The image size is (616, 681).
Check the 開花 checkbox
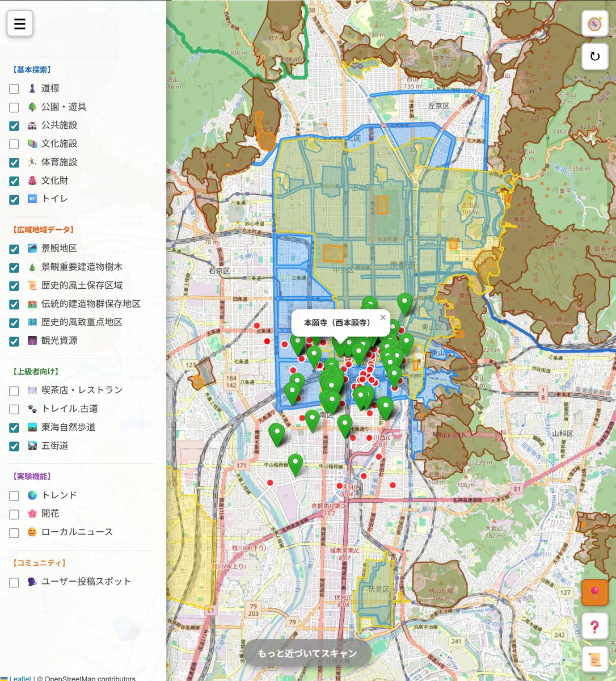coord(14,514)
